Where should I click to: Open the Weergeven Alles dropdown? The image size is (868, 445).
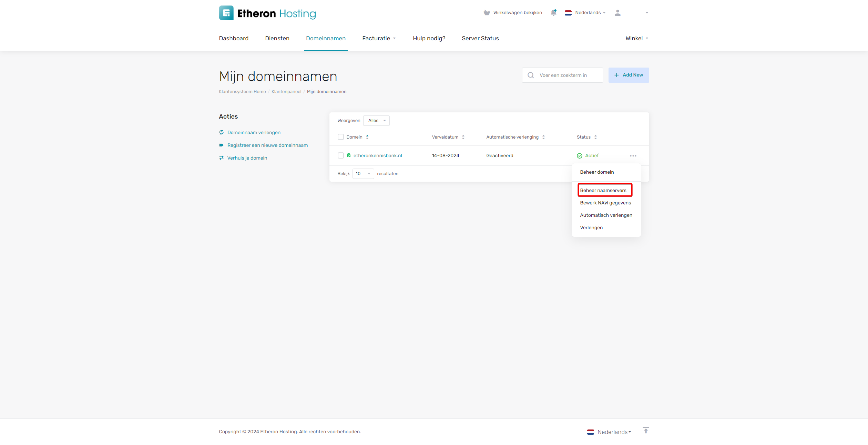click(376, 121)
